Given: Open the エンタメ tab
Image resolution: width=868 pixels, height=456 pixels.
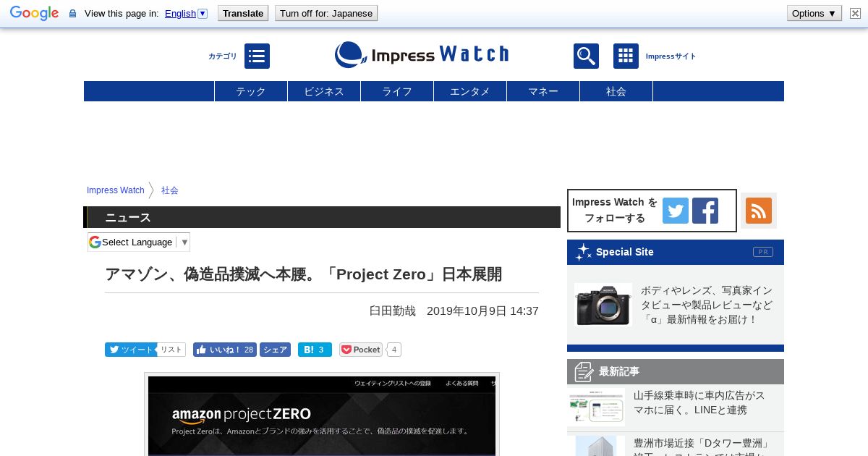Looking at the screenshot, I should [470, 91].
